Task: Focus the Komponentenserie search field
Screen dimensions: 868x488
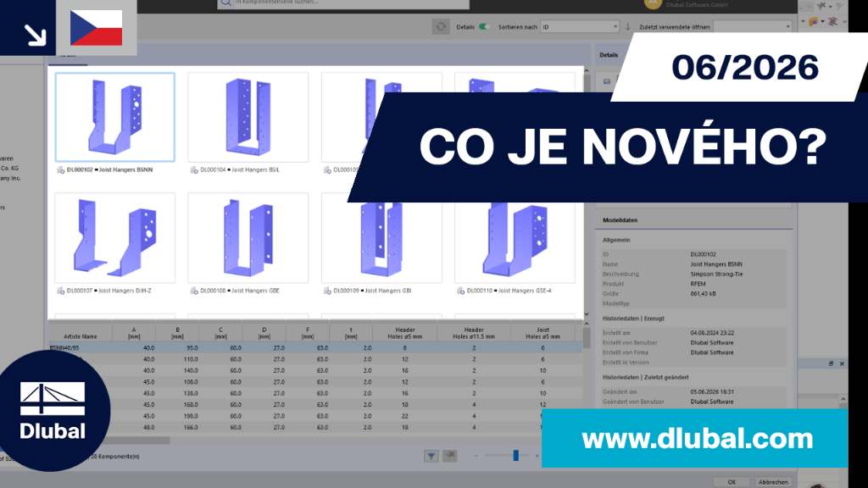Action: coord(343,3)
